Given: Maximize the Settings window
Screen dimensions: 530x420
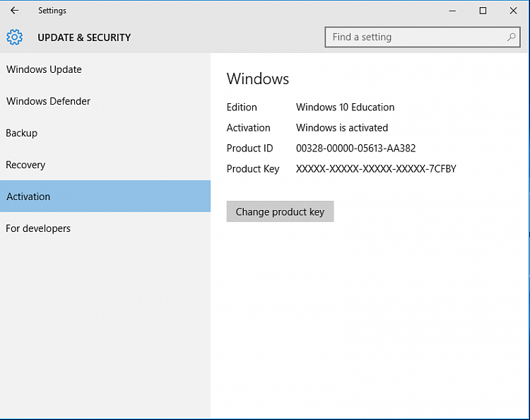Looking at the screenshot, I should click(x=483, y=11).
